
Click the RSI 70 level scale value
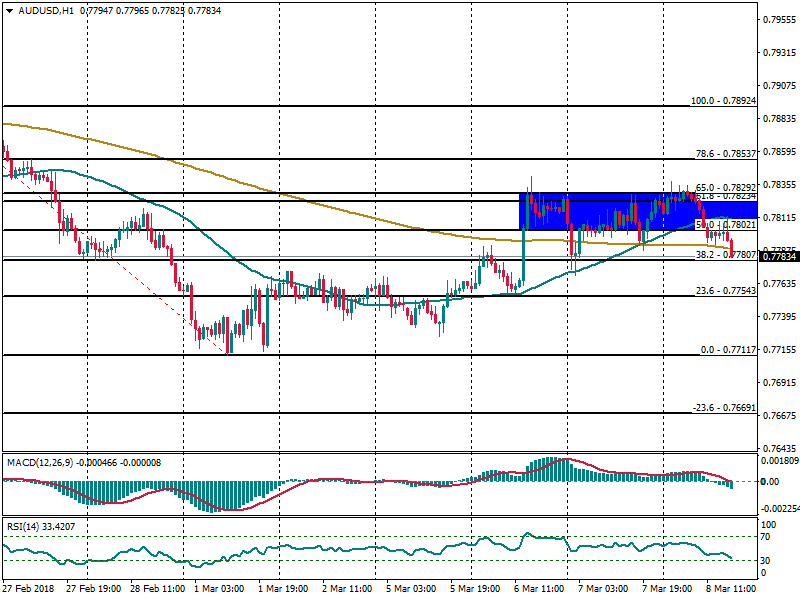tap(768, 537)
